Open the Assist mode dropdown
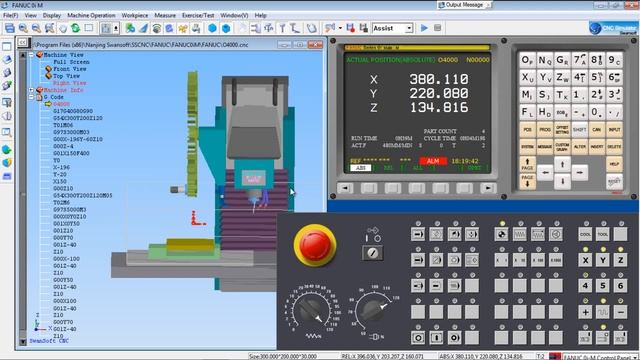640x360 pixels. [x=409, y=28]
